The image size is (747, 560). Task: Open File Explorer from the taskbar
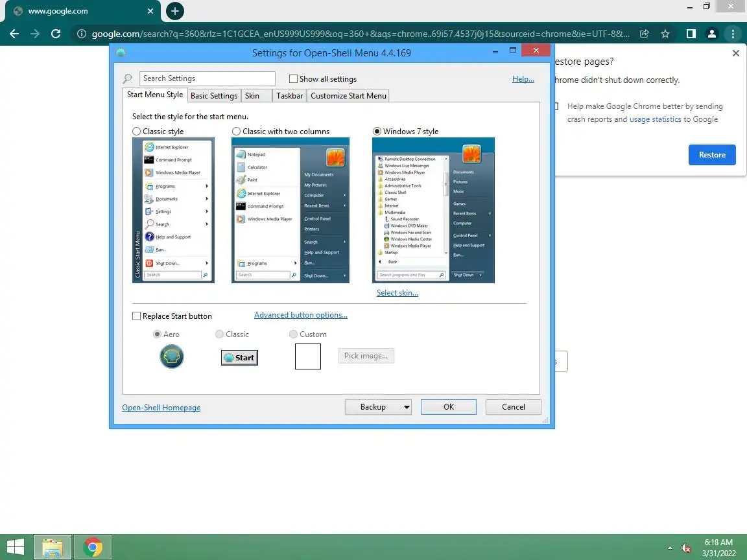(53, 547)
